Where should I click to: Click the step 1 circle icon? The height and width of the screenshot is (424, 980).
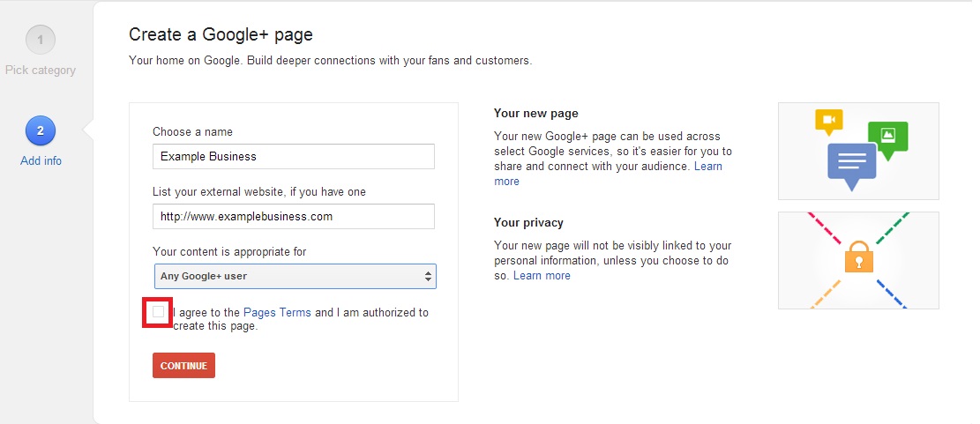pyautogui.click(x=41, y=41)
